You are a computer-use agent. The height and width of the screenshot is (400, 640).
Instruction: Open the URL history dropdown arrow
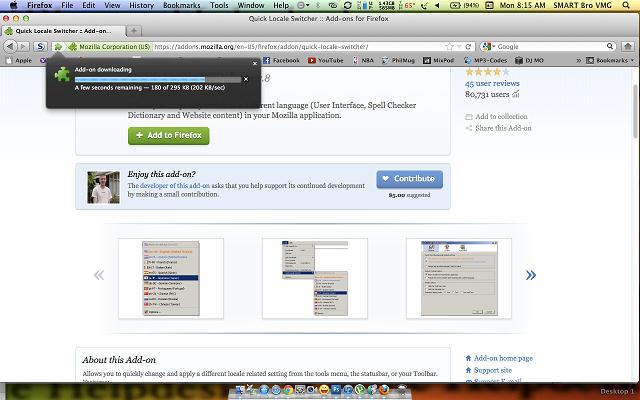click(x=459, y=47)
